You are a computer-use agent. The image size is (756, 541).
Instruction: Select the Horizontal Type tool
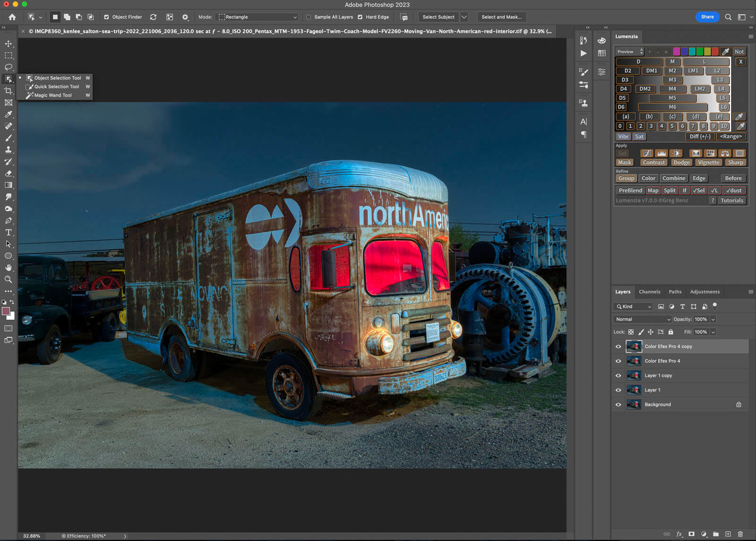(x=9, y=232)
